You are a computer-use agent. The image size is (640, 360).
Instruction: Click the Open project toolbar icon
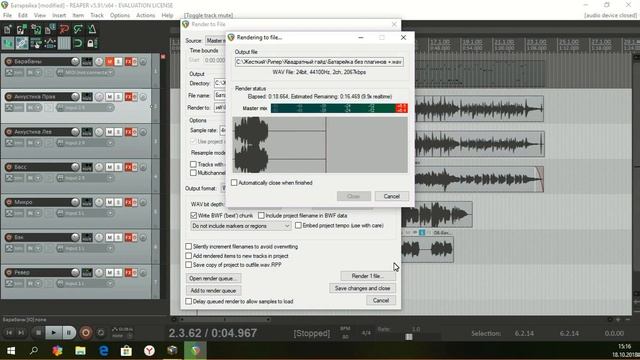tap(22, 29)
